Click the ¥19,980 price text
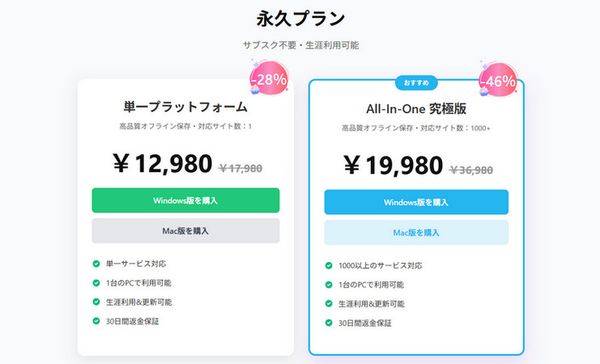 tap(393, 165)
